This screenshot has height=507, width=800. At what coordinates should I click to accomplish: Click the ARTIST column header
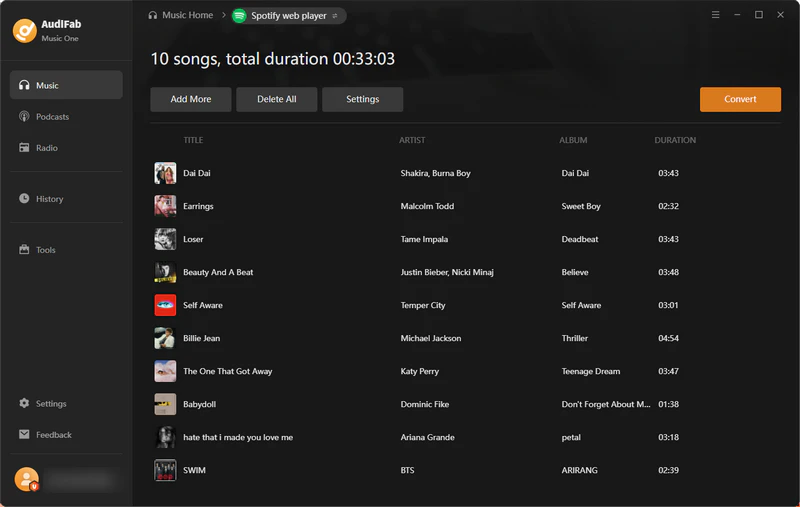click(412, 140)
